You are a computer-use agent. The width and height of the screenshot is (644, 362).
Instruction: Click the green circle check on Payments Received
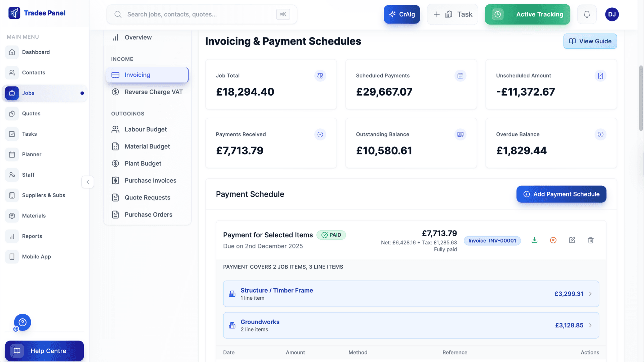(x=320, y=134)
